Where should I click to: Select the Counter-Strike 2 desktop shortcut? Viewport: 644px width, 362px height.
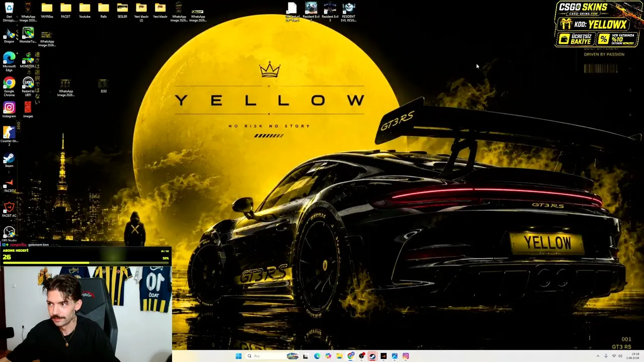(x=9, y=136)
